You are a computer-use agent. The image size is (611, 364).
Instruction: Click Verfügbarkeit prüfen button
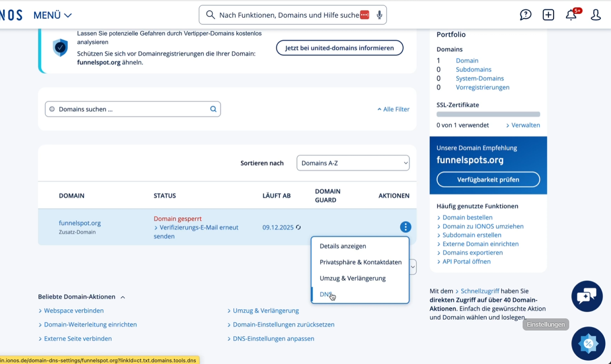pos(488,180)
